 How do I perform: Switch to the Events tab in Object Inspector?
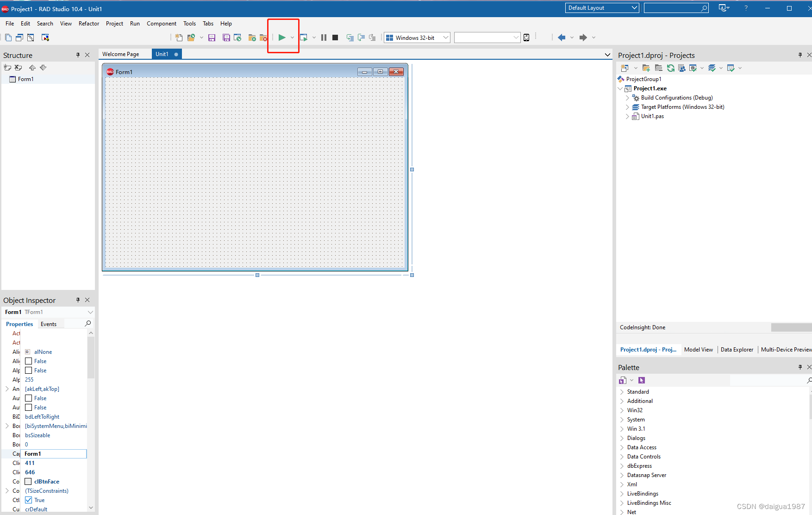pyautogui.click(x=49, y=324)
